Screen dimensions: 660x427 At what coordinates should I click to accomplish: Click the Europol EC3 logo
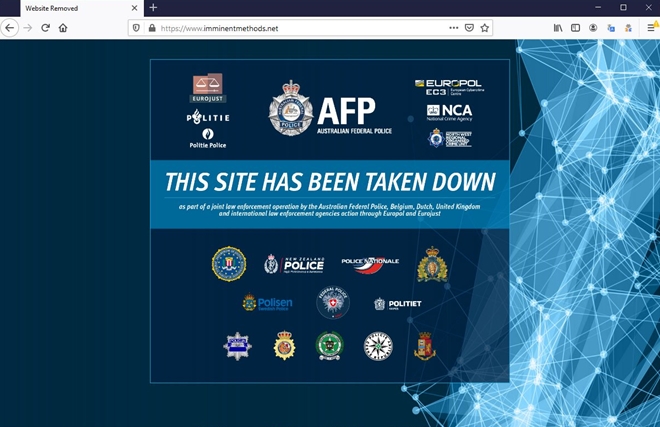[449, 87]
